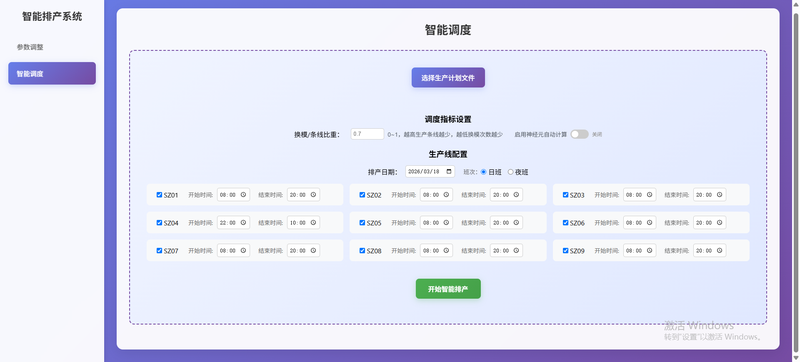Enable 启用神经元自动计算 toggle switch
This screenshot has width=800, height=362.
coord(580,134)
